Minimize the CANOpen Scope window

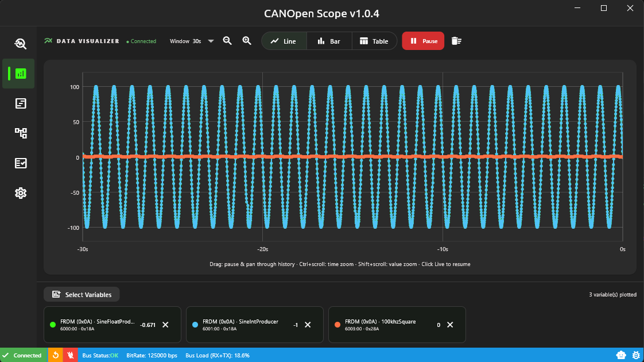click(577, 8)
